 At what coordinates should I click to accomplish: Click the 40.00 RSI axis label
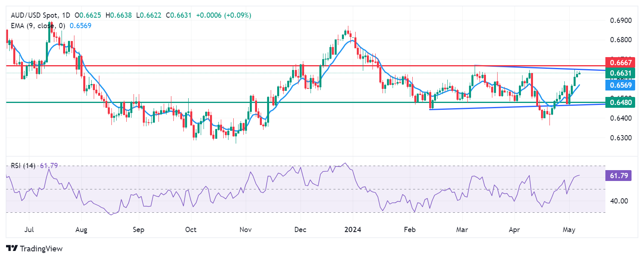pyautogui.click(x=619, y=201)
